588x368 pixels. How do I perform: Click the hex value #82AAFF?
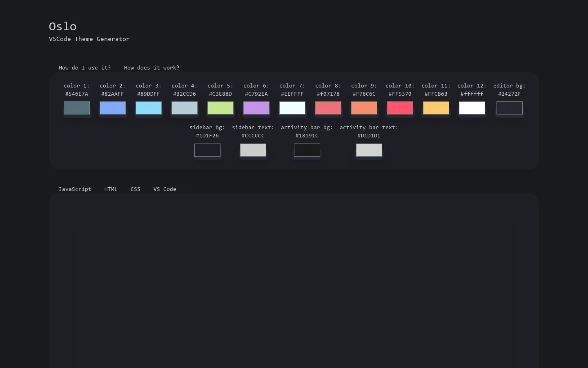(113, 94)
